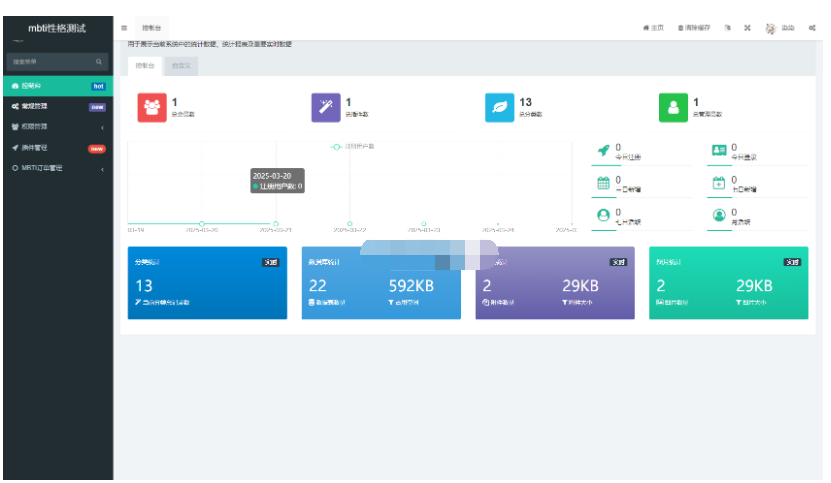The image size is (831, 483).
Task: Click the search icon in sidebar menu search
Action: [98, 62]
